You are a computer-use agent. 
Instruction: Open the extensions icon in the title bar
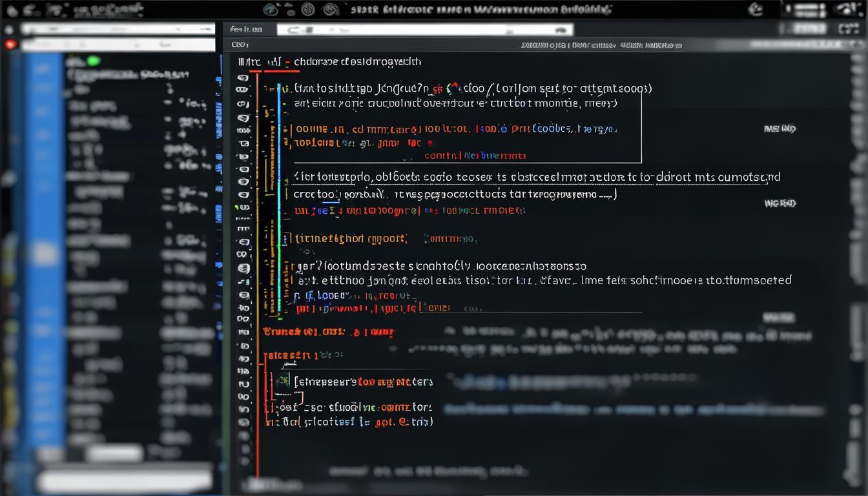point(309,9)
